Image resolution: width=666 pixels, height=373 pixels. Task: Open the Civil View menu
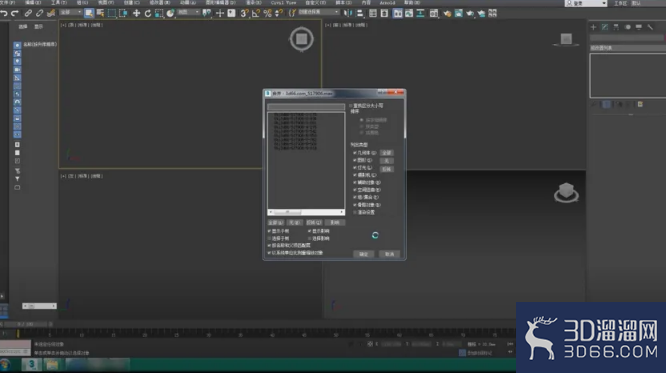283,3
